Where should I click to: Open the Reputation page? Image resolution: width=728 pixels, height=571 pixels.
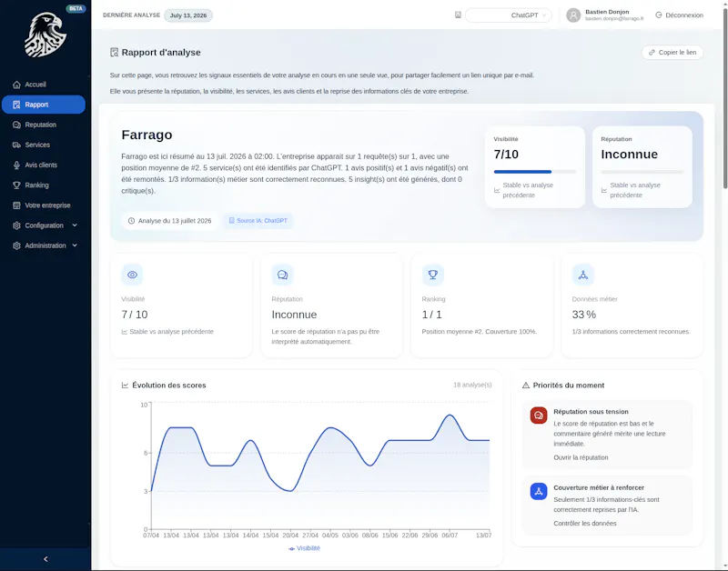pos(44,125)
